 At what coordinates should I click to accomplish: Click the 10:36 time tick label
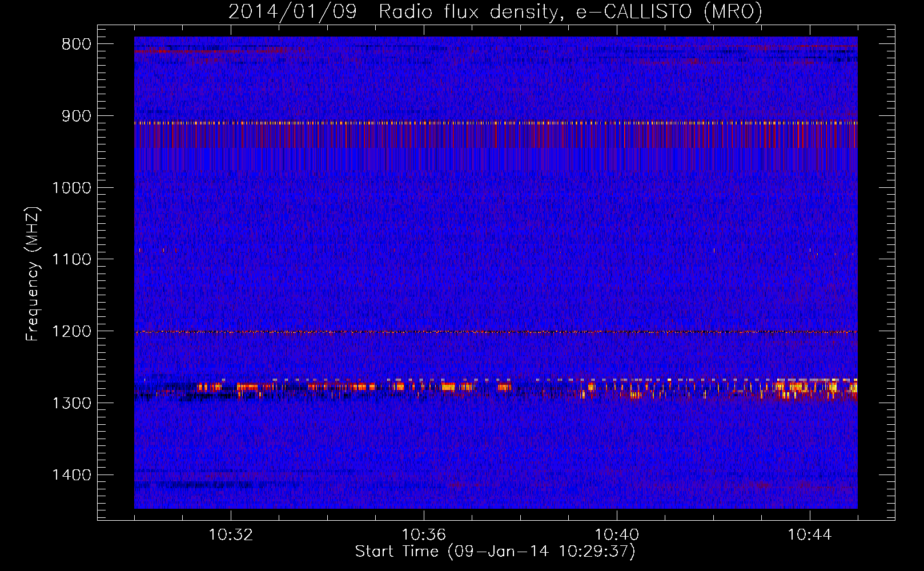[424, 535]
